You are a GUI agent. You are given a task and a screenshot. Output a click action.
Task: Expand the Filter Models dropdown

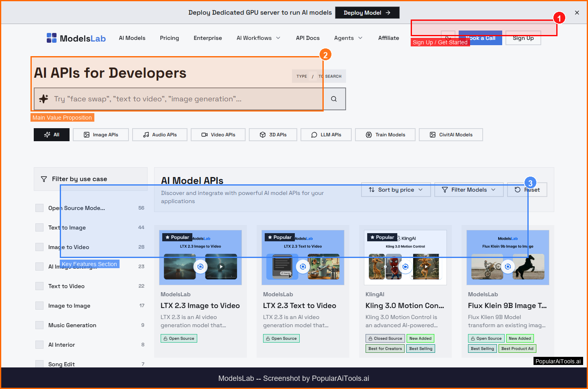(468, 190)
